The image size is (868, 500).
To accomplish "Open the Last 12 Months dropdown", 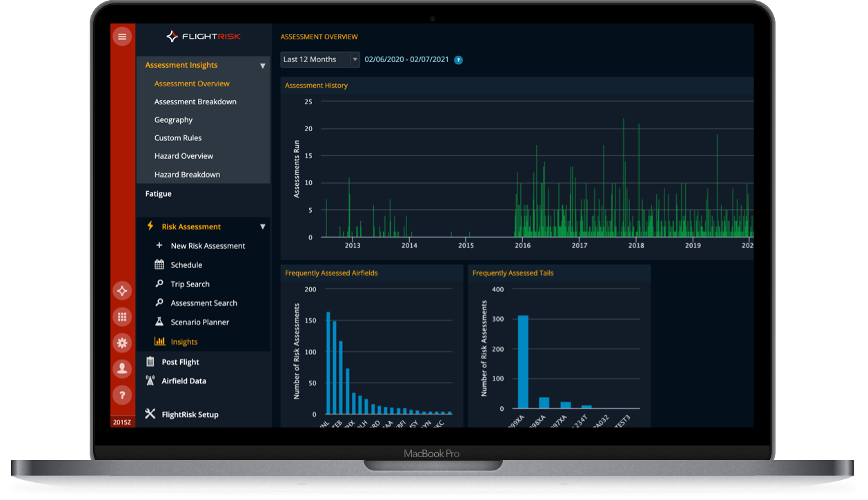I will pos(319,59).
